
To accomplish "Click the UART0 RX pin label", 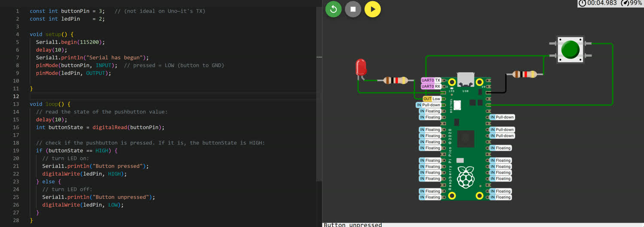I will pos(431,86).
